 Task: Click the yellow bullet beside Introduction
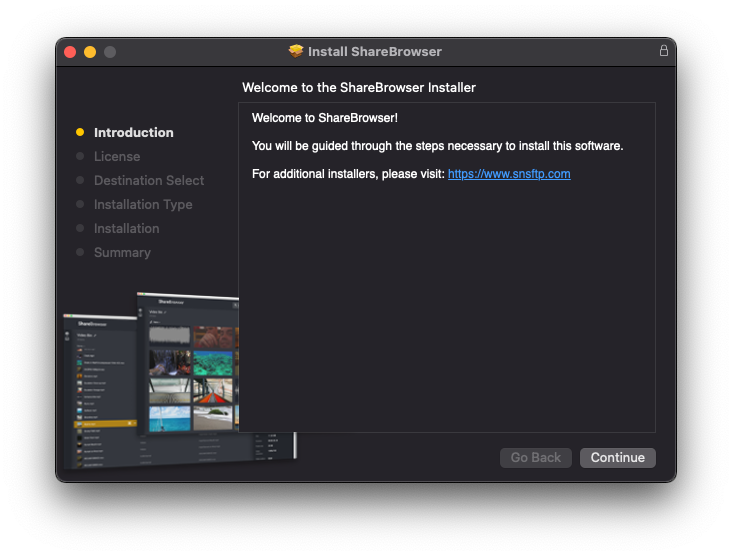click(80, 132)
